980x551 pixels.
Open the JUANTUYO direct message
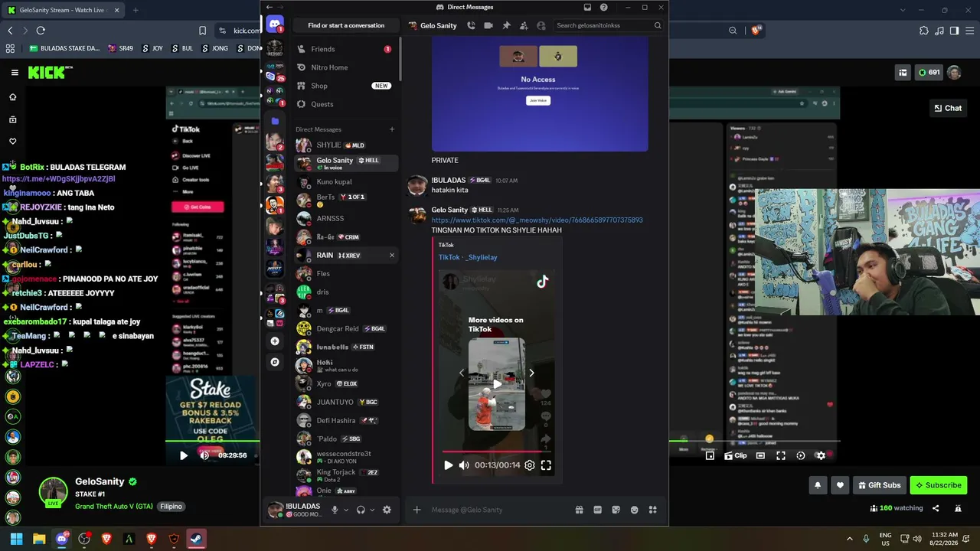click(x=345, y=402)
